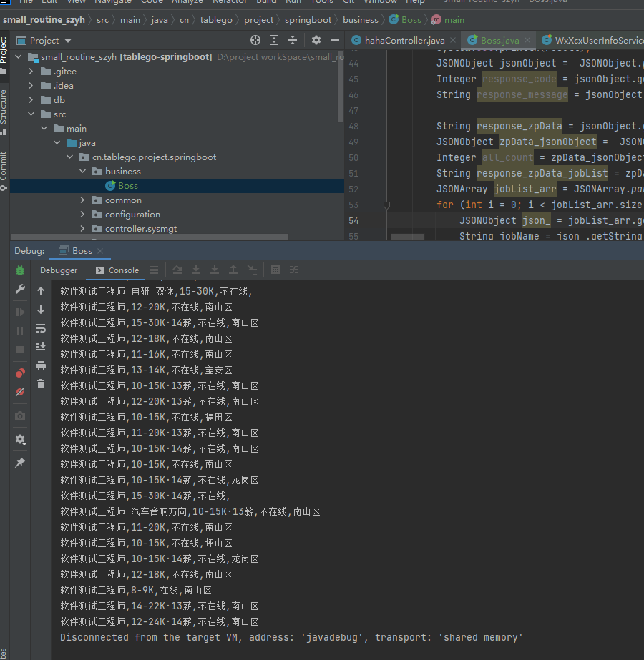Close the hahaController.java tab
The width and height of the screenshot is (644, 660).
point(453,41)
